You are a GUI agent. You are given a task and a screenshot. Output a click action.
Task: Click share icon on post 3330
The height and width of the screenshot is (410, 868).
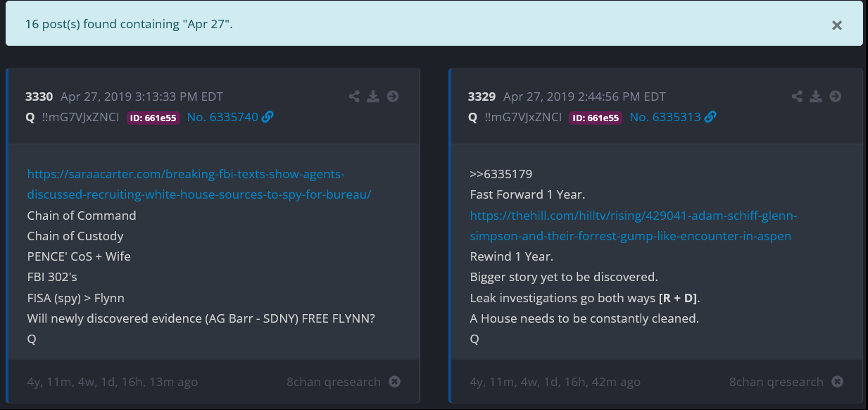click(x=355, y=97)
